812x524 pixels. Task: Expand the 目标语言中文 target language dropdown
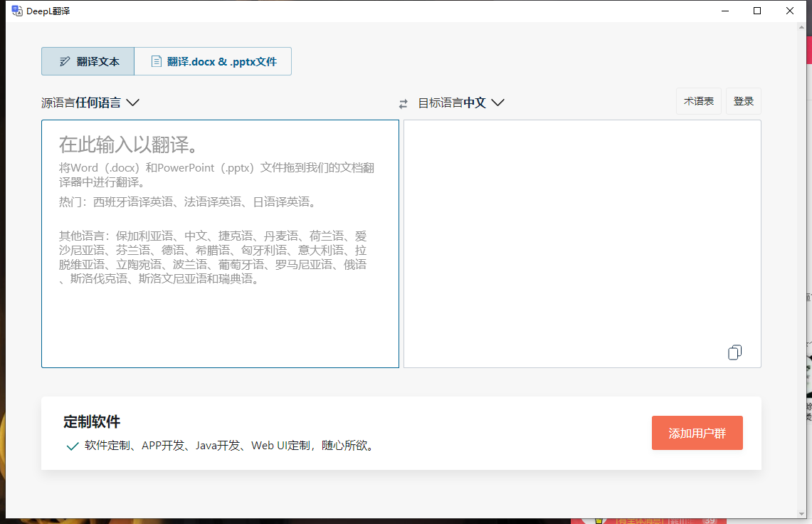pyautogui.click(x=461, y=103)
